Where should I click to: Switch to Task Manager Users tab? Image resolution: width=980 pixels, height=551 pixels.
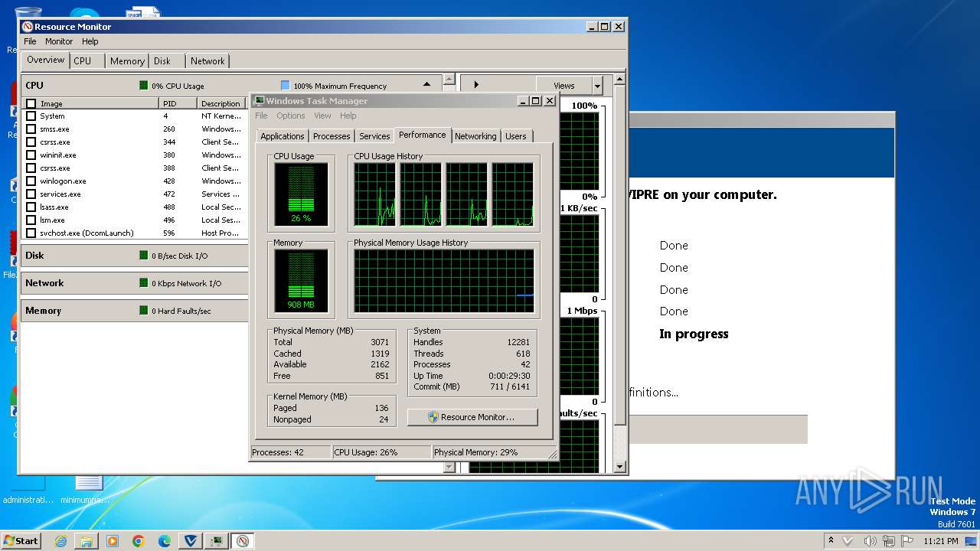click(x=516, y=136)
